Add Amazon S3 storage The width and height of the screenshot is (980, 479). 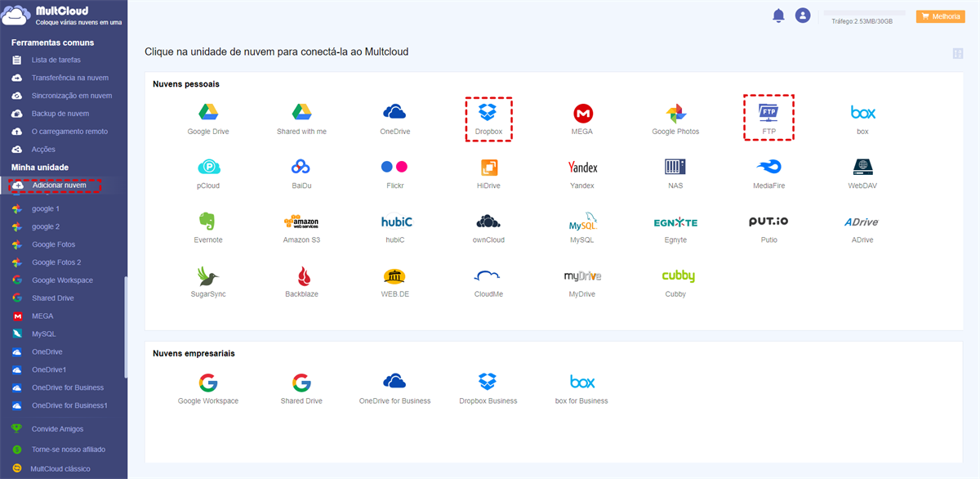click(x=301, y=227)
